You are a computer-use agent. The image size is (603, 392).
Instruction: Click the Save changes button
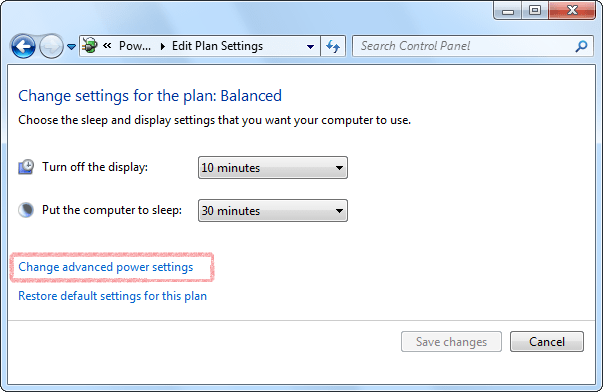pyautogui.click(x=451, y=342)
